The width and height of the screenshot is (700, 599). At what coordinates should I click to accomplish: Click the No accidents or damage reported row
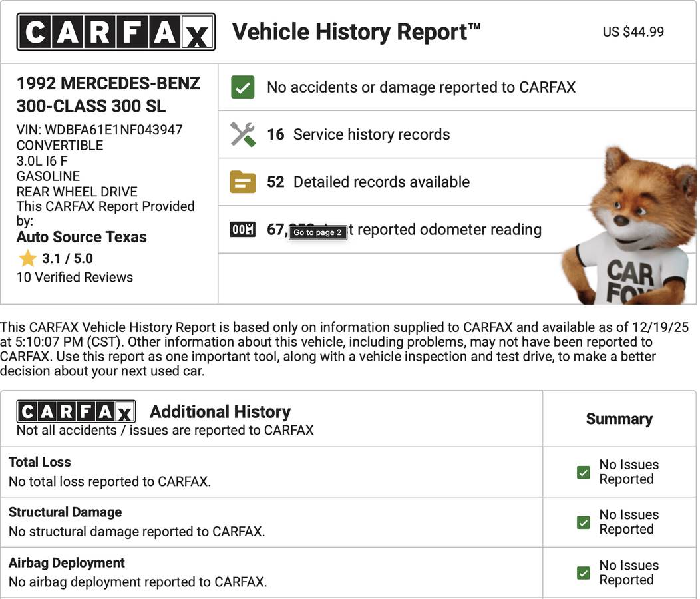pyautogui.click(x=421, y=87)
